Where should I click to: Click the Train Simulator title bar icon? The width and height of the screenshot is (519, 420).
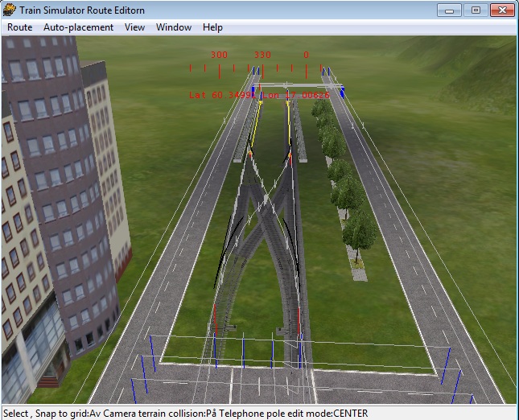coord(10,10)
